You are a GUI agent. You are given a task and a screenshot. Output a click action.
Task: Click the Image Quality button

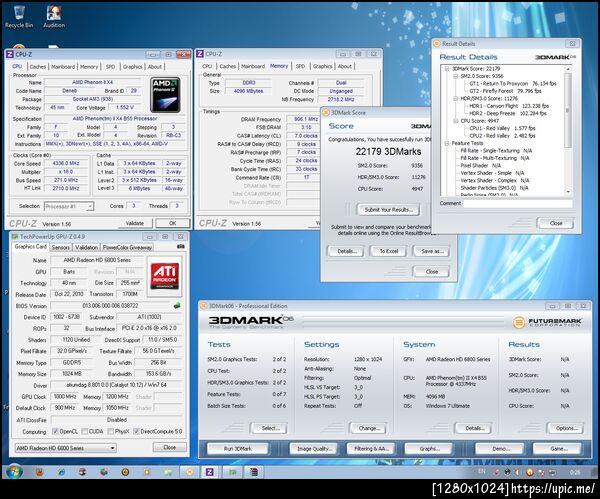(313, 448)
